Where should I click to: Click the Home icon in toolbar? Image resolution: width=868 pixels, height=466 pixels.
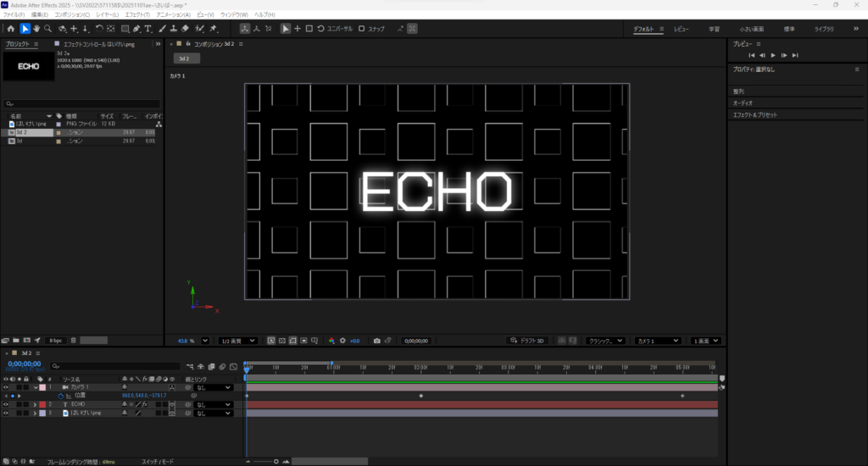(10, 29)
